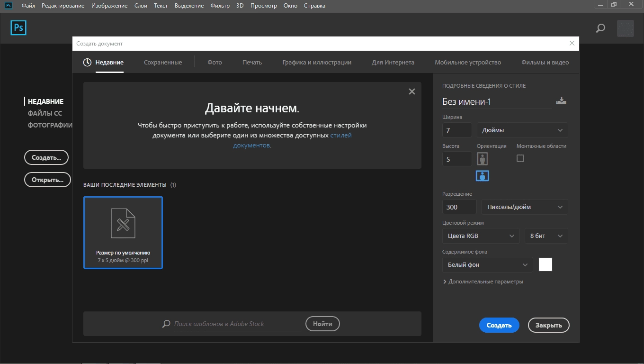The image size is (644, 364).
Task: Enable the Монтажные области checkbox
Action: click(x=520, y=158)
